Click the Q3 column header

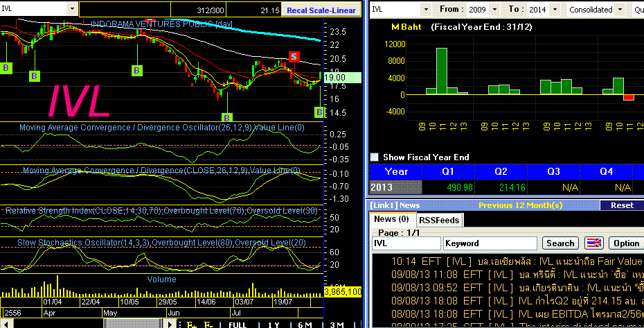click(553, 171)
